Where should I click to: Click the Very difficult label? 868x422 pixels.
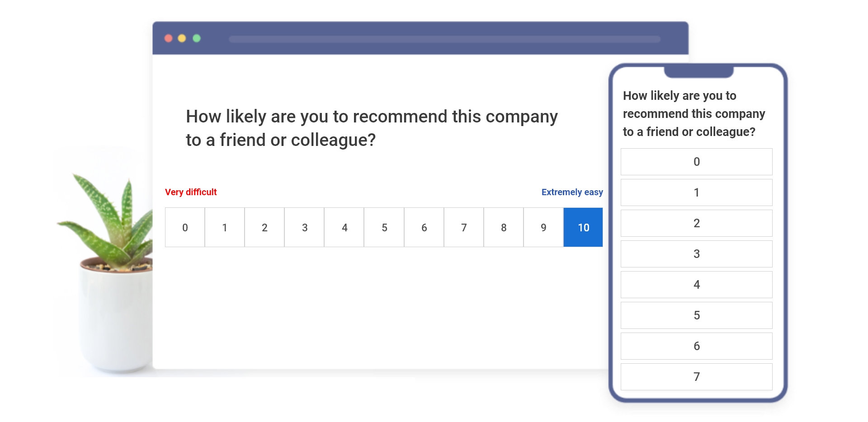(191, 192)
